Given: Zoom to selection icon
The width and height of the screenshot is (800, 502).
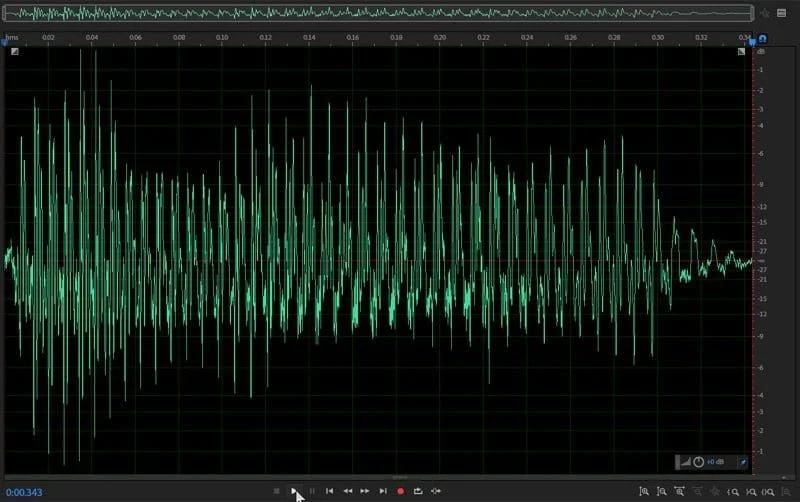Looking at the screenshot, I should (768, 492).
